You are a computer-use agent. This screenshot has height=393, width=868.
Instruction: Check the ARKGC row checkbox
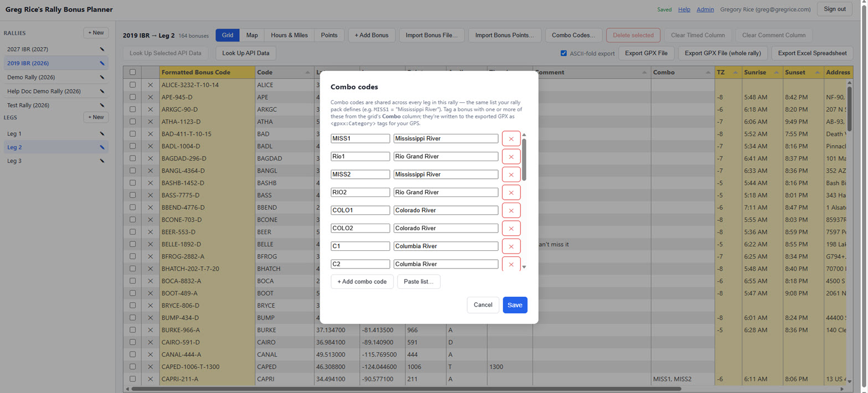pyautogui.click(x=132, y=110)
